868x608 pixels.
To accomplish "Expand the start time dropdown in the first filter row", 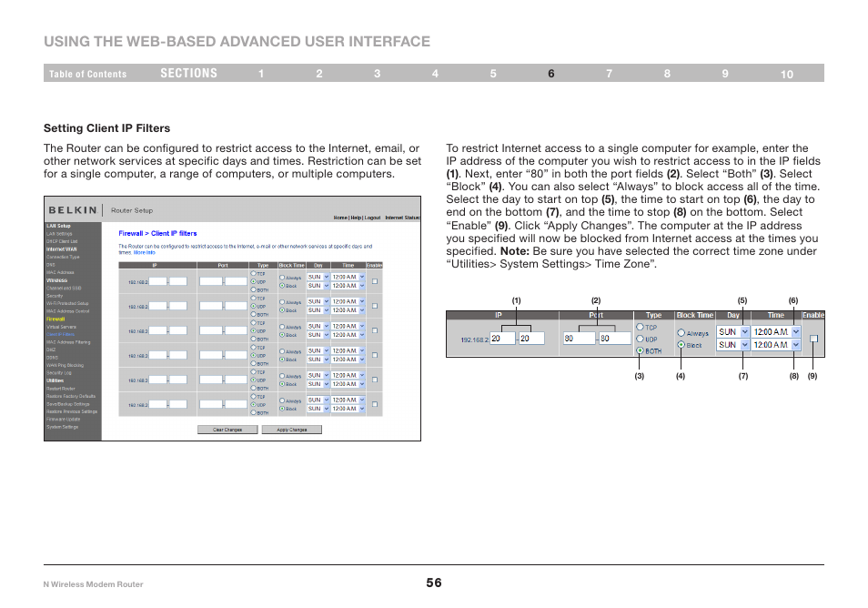I will point(348,277).
